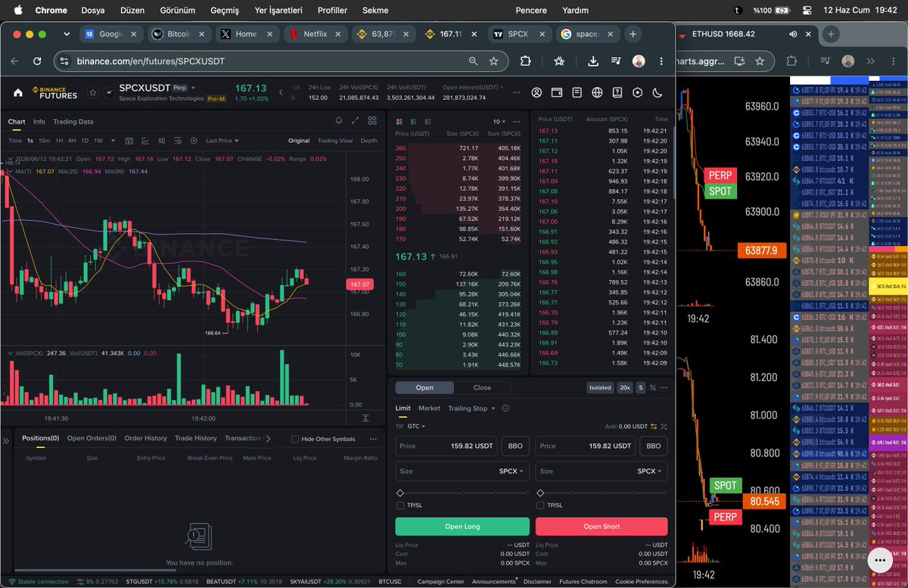This screenshot has height=588, width=908.
Task: Switch to the Trading Data tab
Action: (x=73, y=121)
